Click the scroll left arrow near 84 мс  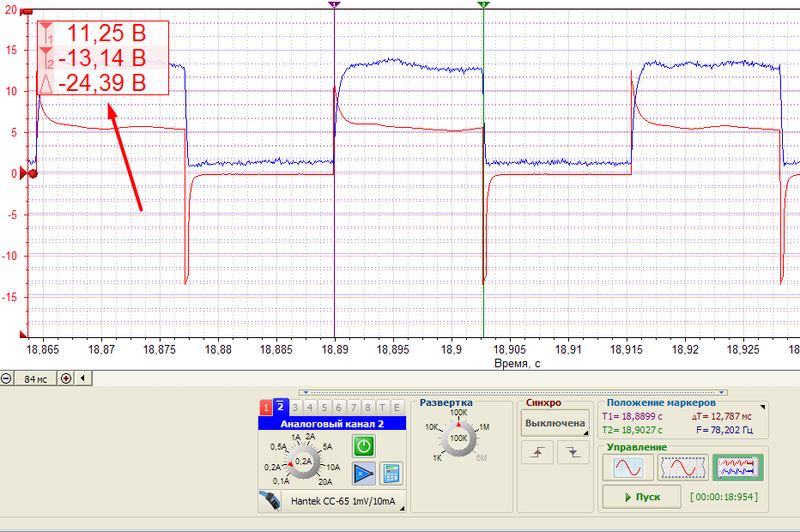coord(82,378)
